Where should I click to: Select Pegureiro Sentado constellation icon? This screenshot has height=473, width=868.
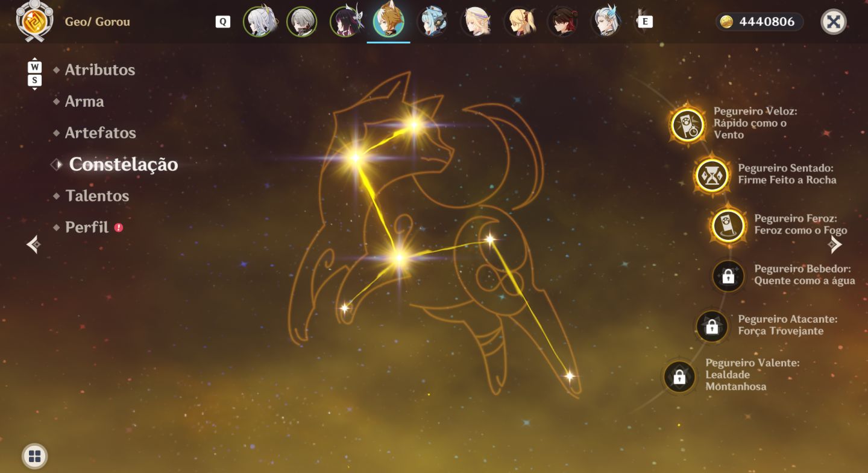pyautogui.click(x=712, y=175)
